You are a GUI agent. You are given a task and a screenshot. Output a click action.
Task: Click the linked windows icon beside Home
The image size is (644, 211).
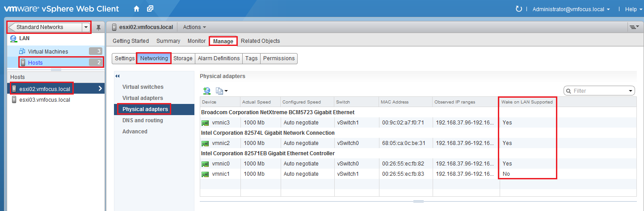point(150,9)
